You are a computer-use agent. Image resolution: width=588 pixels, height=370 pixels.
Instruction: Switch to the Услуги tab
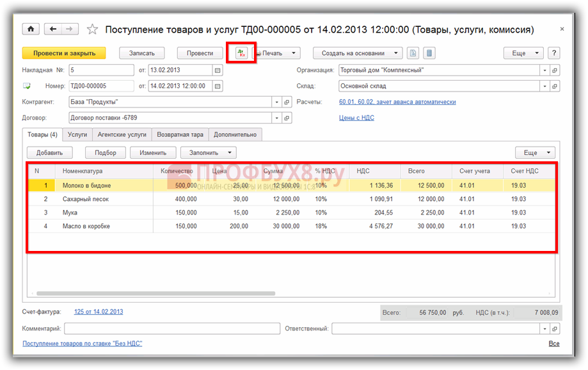pos(77,134)
